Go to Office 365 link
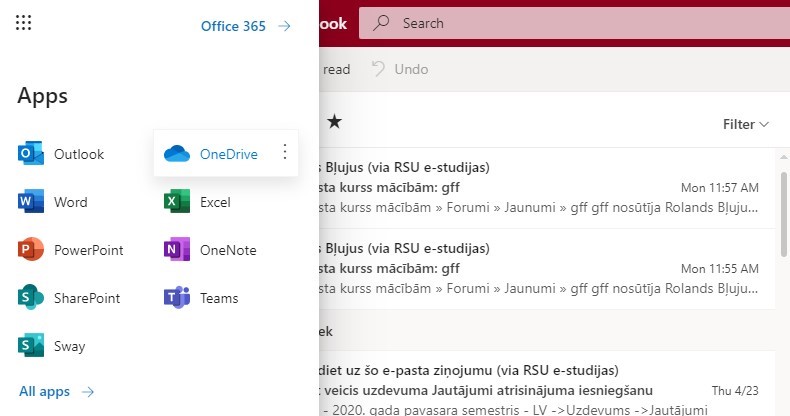Image resolution: width=790 pixels, height=416 pixels. click(245, 26)
